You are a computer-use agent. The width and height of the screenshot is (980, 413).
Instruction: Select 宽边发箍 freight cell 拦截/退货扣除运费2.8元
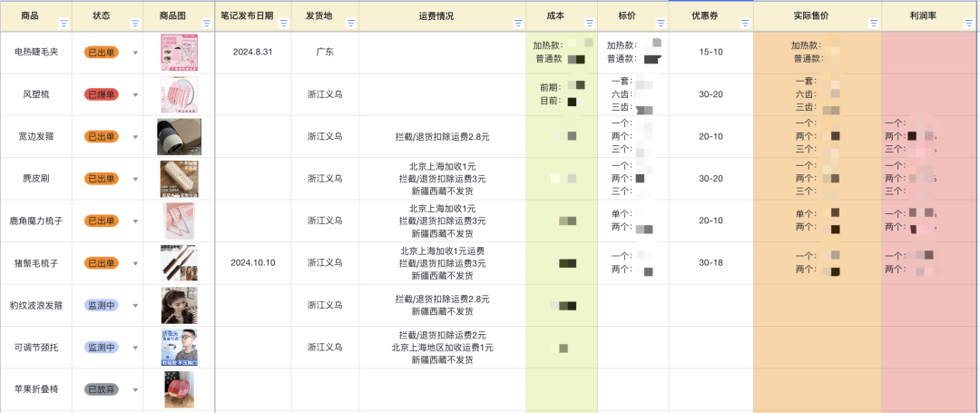click(x=443, y=137)
